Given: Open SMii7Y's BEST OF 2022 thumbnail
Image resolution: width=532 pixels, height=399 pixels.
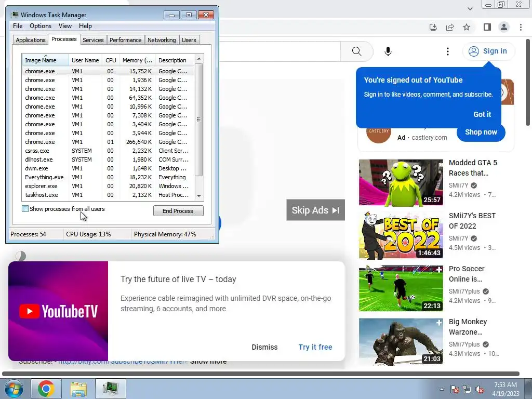Looking at the screenshot, I should 401,235.
